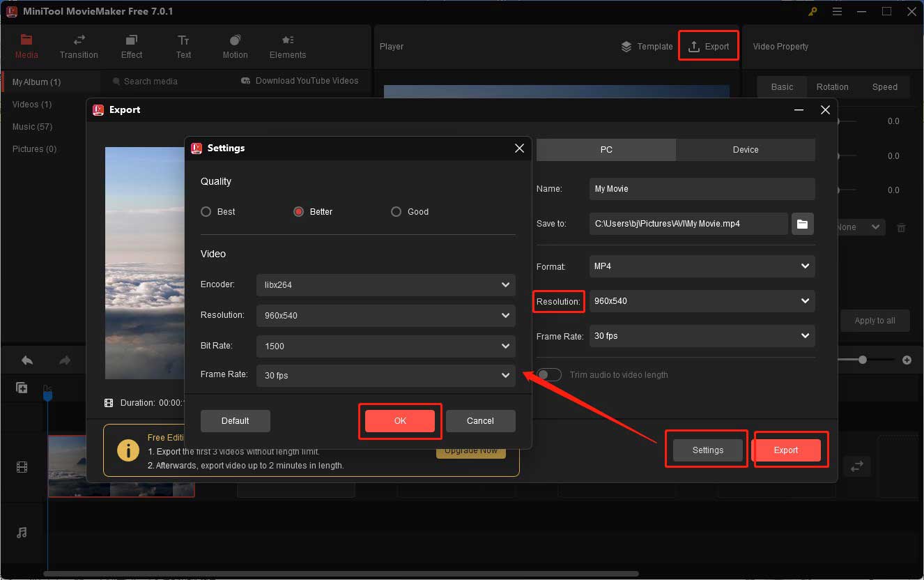Click the red Export button
The height and width of the screenshot is (580, 924).
coord(786,450)
